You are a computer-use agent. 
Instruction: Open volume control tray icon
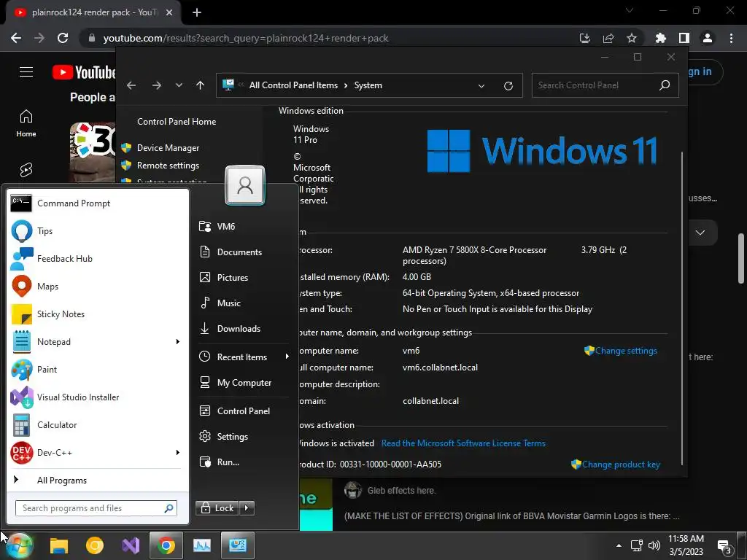[654, 545]
